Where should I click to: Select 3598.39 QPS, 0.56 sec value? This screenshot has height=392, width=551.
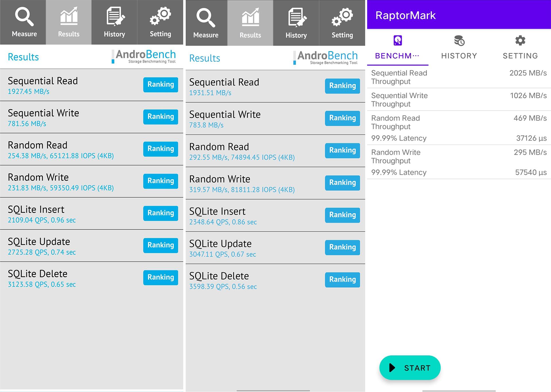[223, 287]
